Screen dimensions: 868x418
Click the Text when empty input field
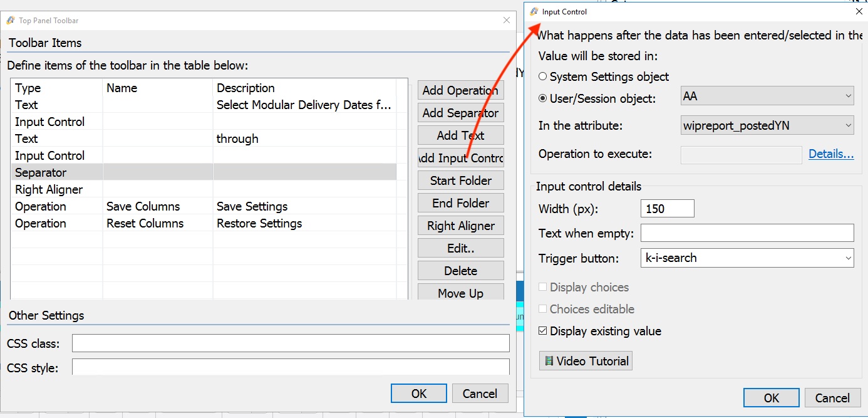[747, 233]
